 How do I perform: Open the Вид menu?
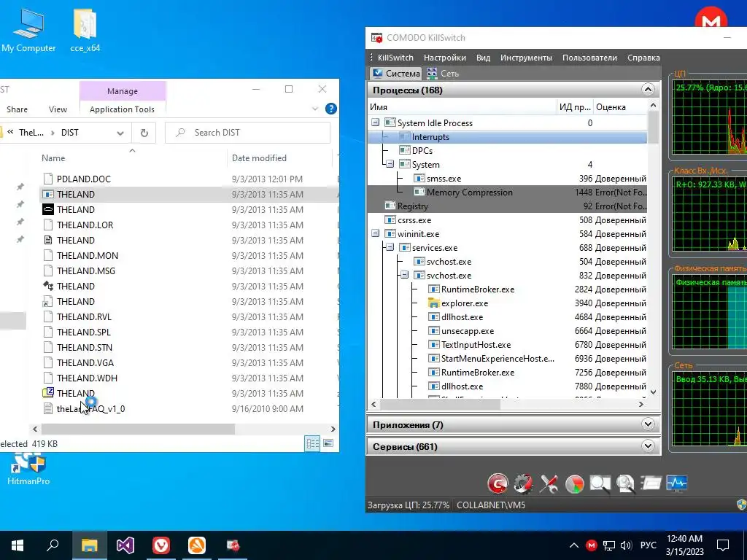[483, 58]
